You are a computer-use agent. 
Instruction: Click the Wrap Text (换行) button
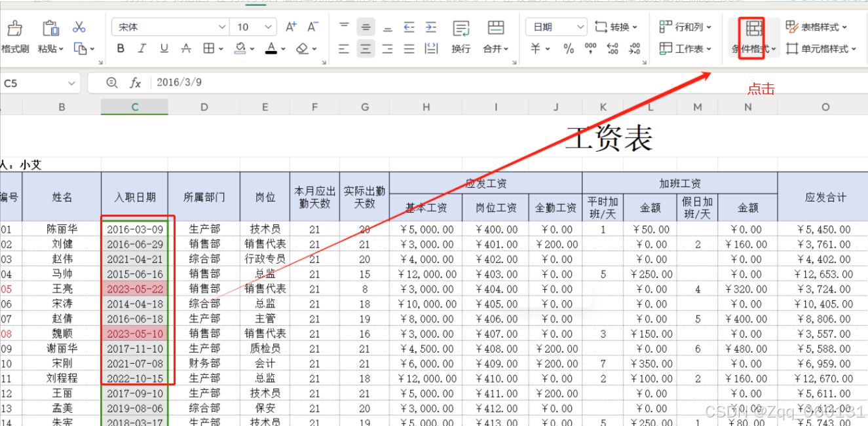coord(461,37)
